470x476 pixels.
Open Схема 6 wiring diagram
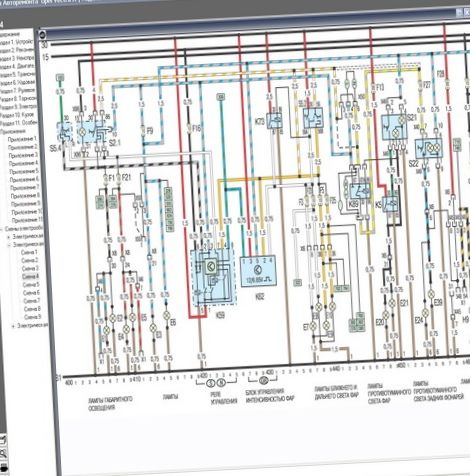32,293
